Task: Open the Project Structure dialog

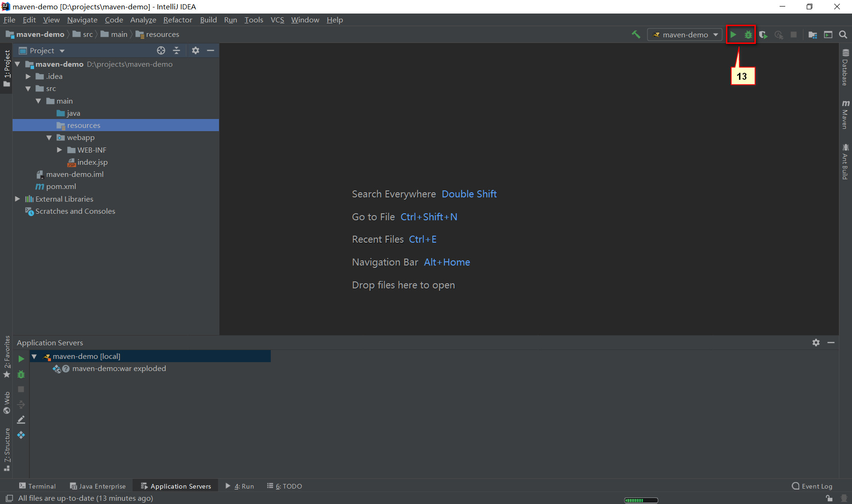Action: (813, 35)
